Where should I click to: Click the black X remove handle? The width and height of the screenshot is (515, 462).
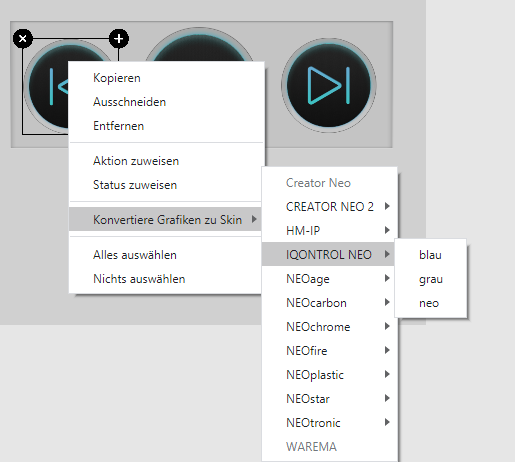coord(23,39)
